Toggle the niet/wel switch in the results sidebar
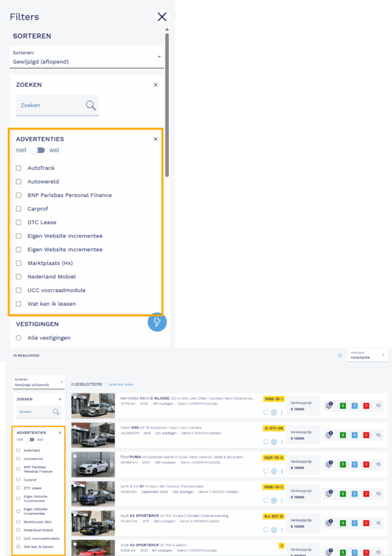Viewport: 392px width, 556px height. click(x=30, y=440)
